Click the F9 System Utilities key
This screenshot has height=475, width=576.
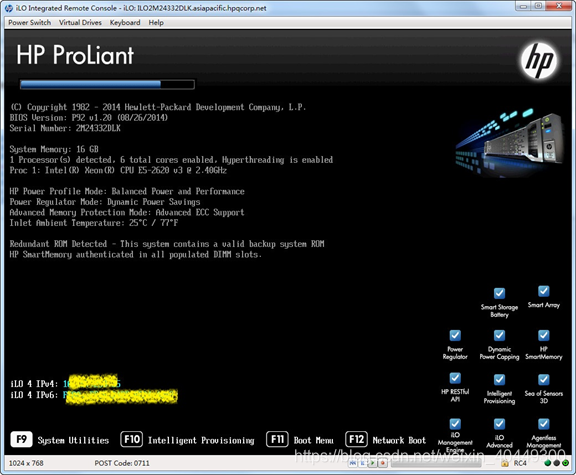pyautogui.click(x=21, y=439)
